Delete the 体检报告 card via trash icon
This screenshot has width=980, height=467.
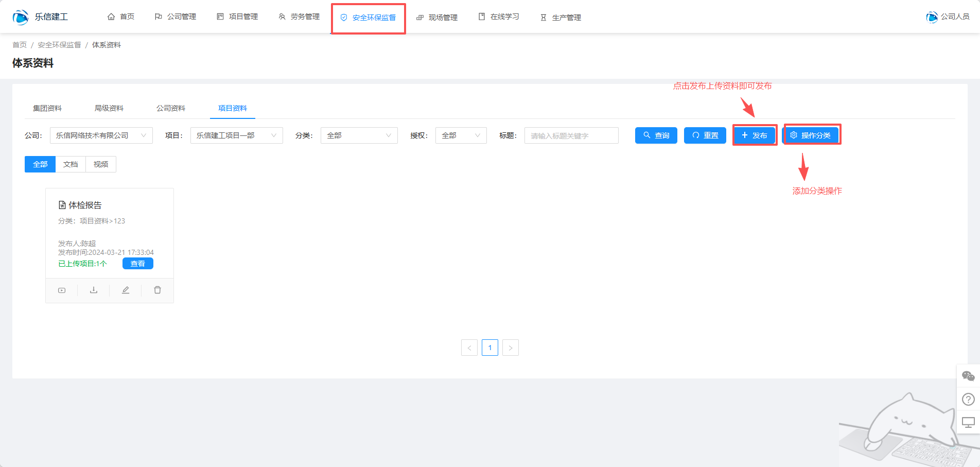(x=157, y=290)
